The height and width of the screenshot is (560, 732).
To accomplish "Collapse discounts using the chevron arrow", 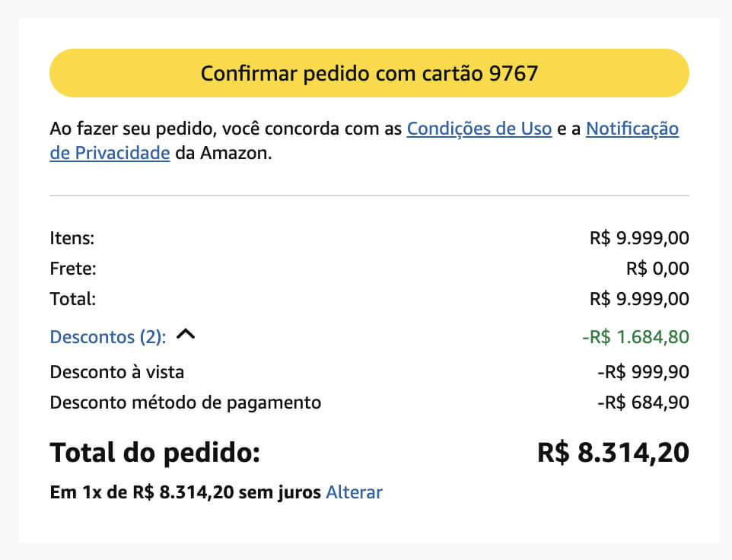I will coord(186,335).
